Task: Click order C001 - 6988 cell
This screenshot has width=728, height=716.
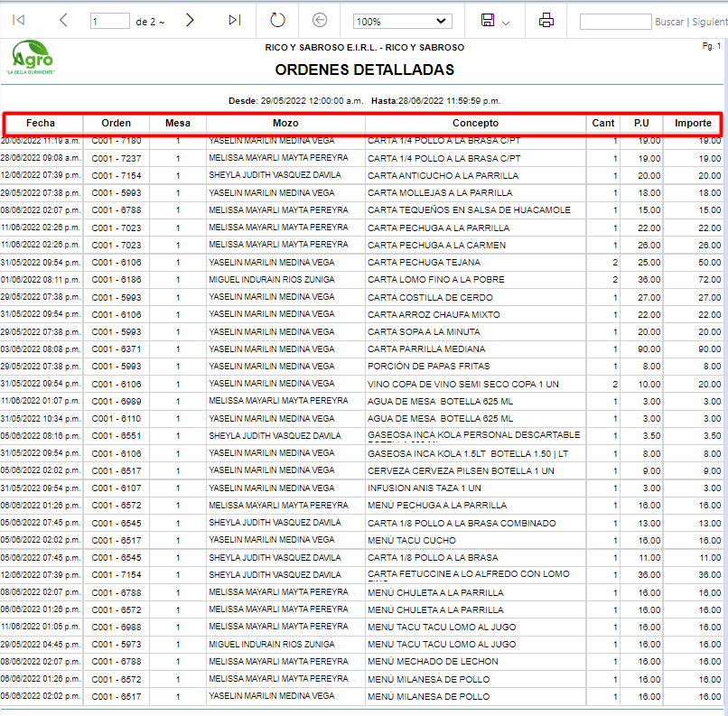Action: 117,627
